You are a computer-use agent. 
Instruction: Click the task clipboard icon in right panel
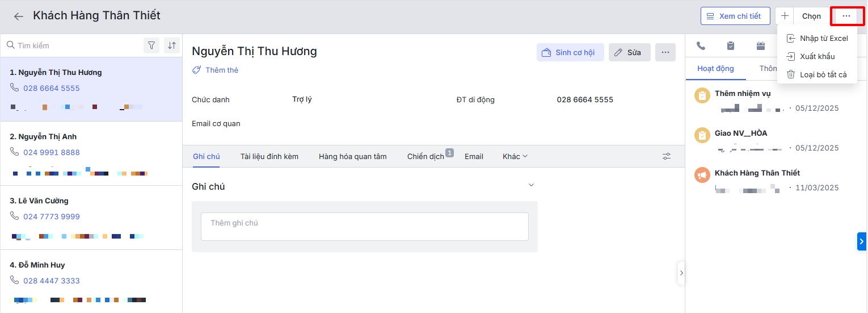pos(731,46)
